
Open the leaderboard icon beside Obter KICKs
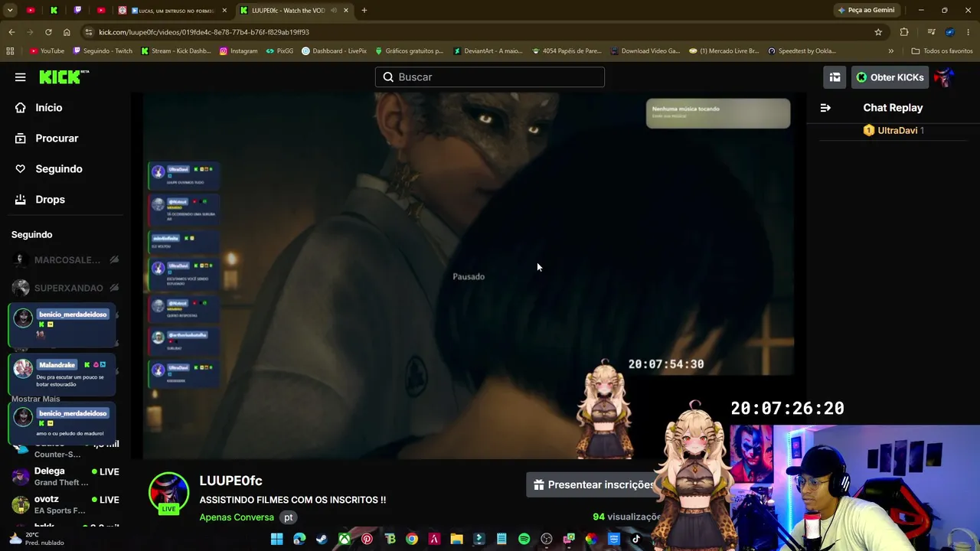[835, 77]
